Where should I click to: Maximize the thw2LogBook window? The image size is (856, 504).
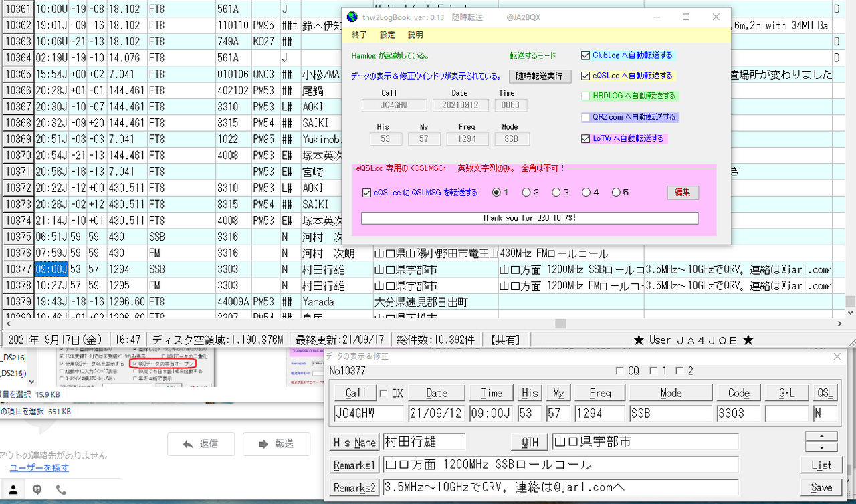[x=686, y=17]
